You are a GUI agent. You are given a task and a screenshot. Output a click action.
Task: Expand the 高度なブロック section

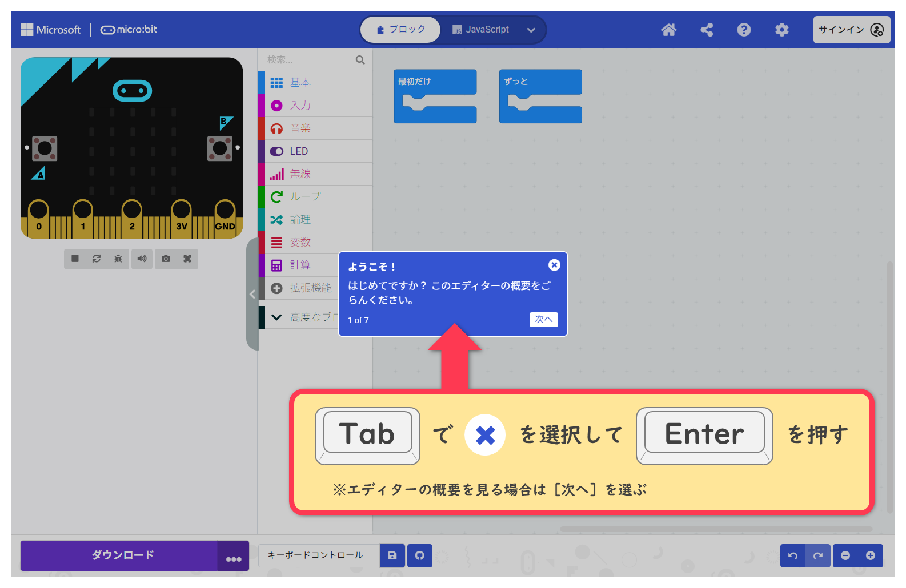pos(299,317)
